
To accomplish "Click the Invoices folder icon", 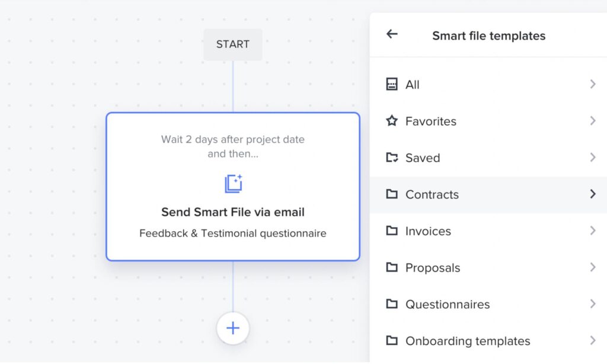I will tap(392, 231).
